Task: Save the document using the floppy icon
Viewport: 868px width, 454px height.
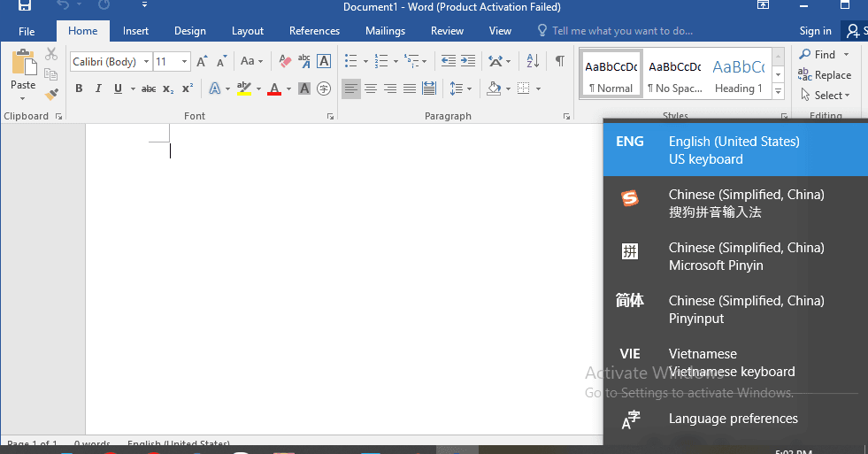Action: [25, 5]
